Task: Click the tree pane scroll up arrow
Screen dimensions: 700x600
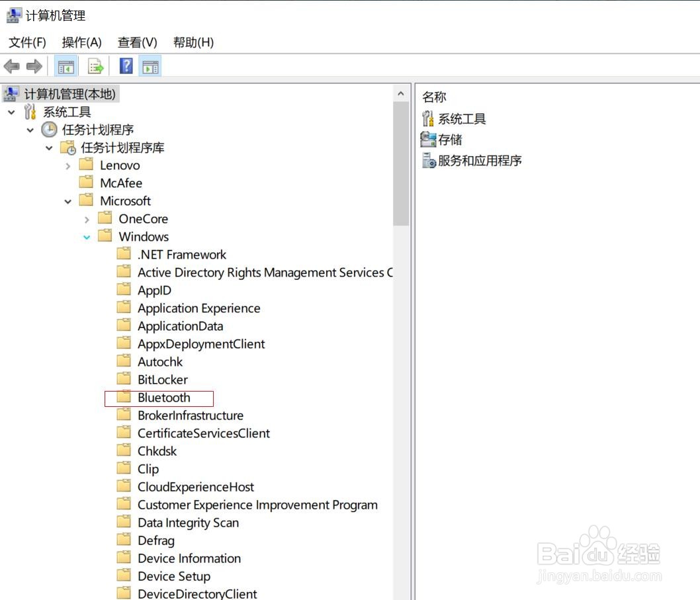Action: (x=401, y=94)
